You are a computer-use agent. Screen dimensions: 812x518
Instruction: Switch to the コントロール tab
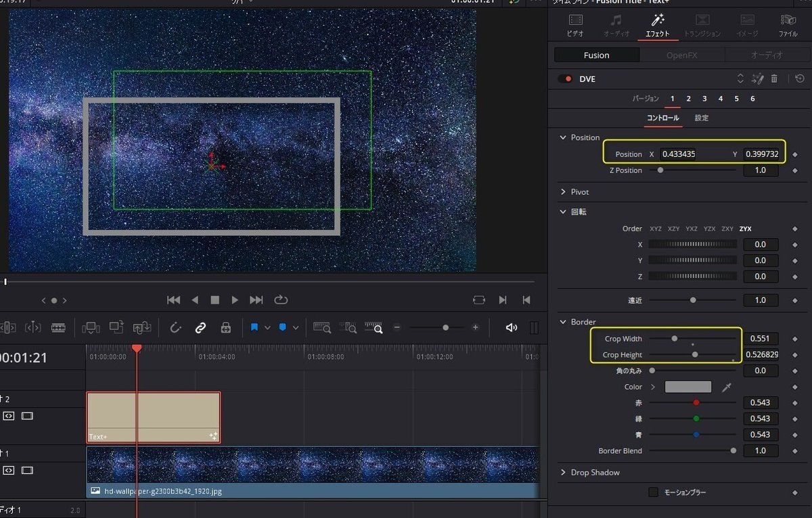(x=663, y=118)
